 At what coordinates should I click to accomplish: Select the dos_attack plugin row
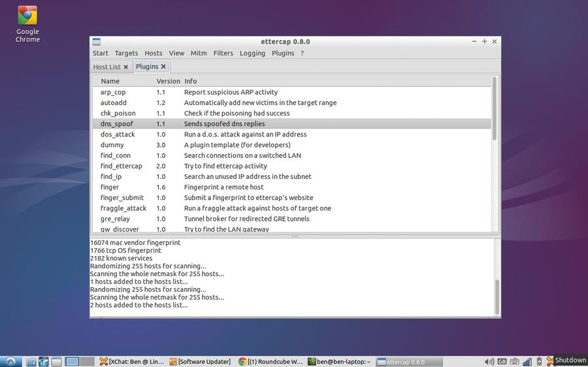292,135
